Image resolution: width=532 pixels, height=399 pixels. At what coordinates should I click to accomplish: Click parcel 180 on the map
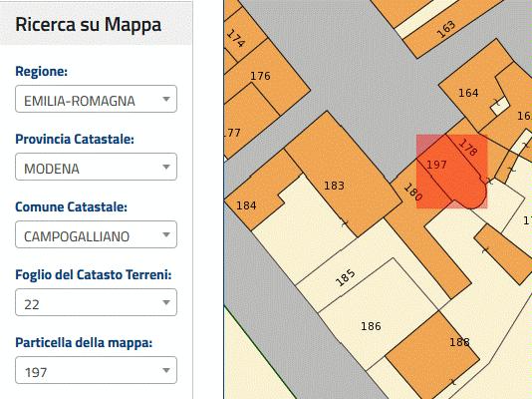pyautogui.click(x=413, y=193)
